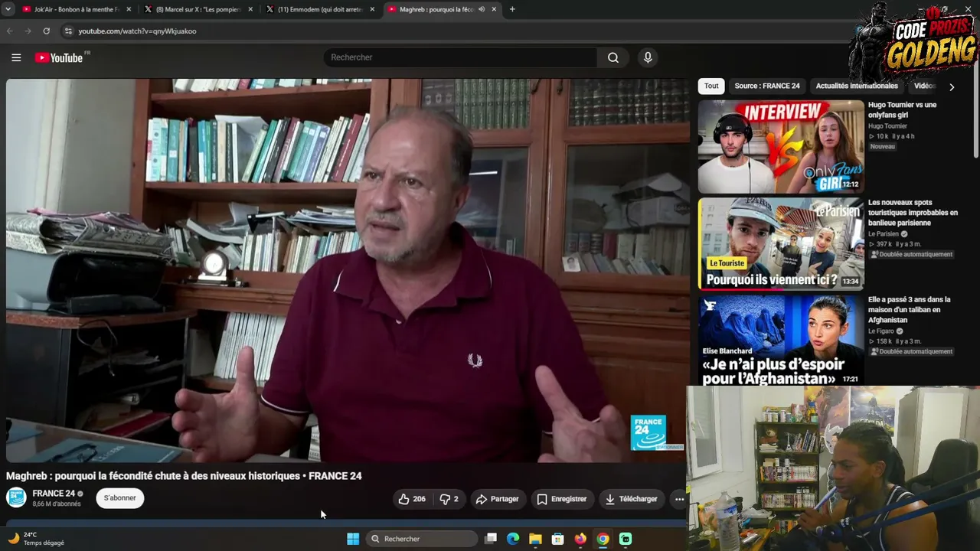
Task: Switch to Chrome on the taskbar
Action: [603, 539]
